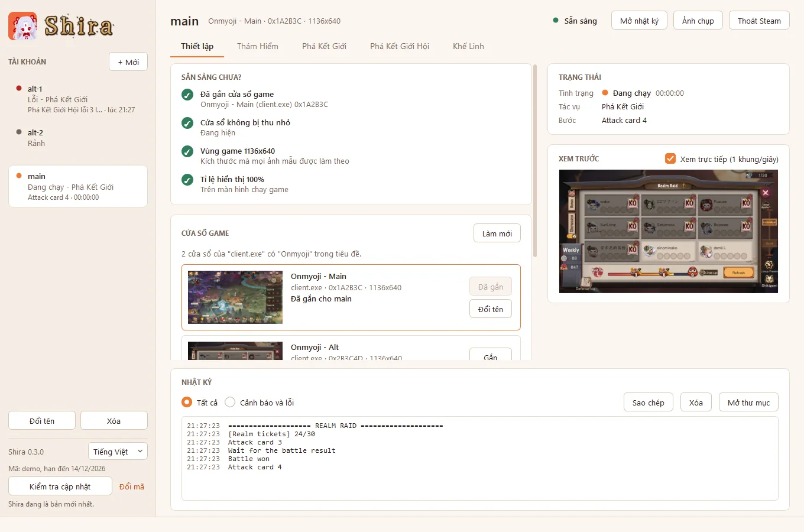This screenshot has height=532, width=804.
Task: Select the Cảnh báo và lỗi radio button
Action: tap(230, 402)
